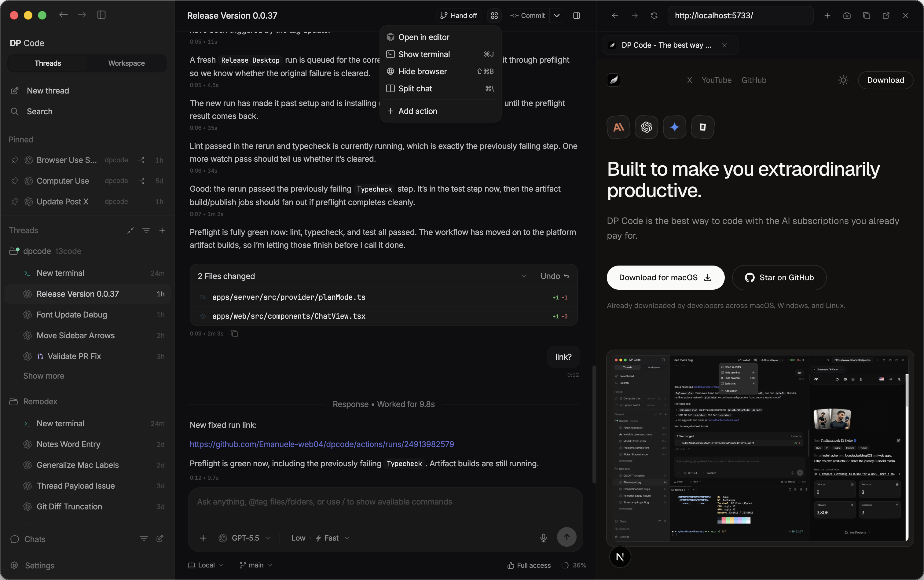Image resolution: width=924 pixels, height=580 pixels.
Task: Click the Gemini sparkle icon on webpage
Action: click(674, 127)
